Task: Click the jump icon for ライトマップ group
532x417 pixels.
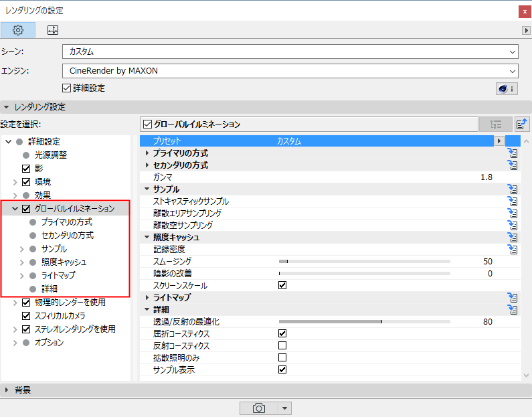Action: (x=513, y=298)
